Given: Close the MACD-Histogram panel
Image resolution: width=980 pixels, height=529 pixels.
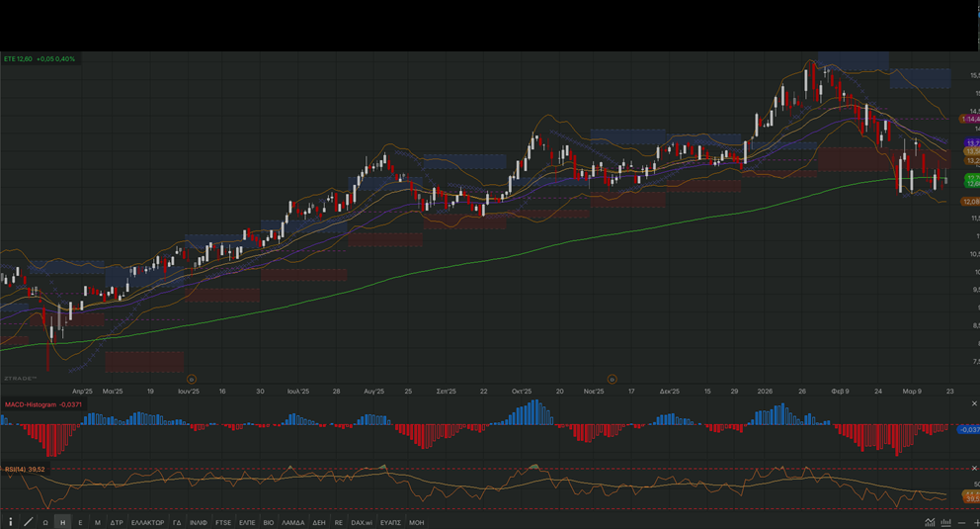Looking at the screenshot, I should (974, 404).
